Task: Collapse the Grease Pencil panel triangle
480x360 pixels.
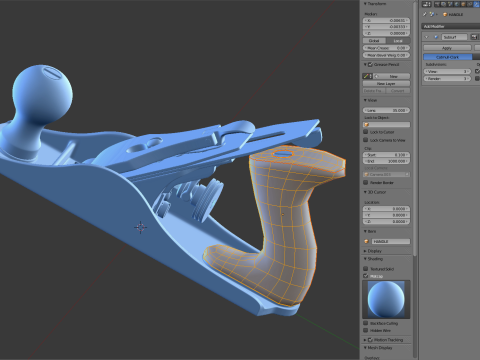Action: 365,65
